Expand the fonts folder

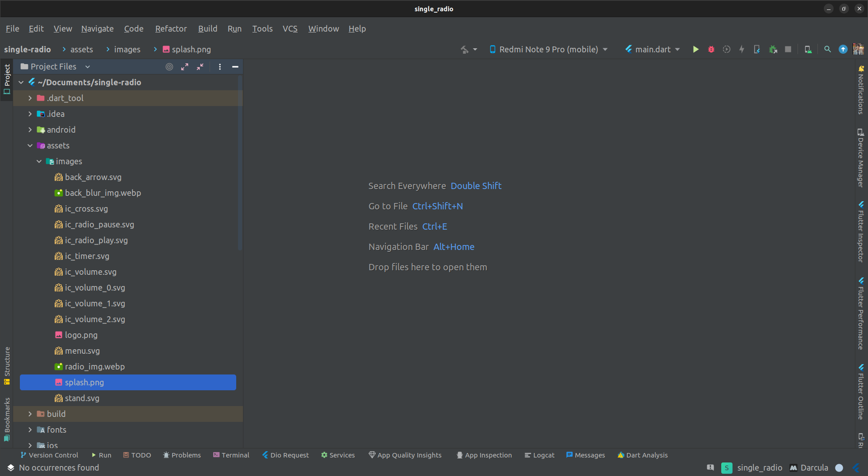pyautogui.click(x=30, y=430)
